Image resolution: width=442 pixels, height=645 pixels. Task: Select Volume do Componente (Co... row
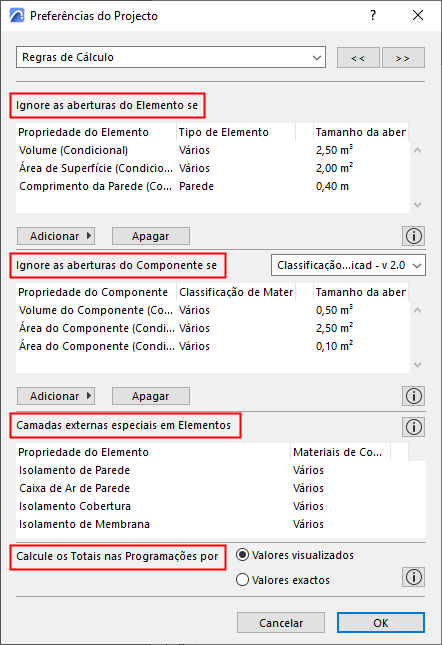213,310
